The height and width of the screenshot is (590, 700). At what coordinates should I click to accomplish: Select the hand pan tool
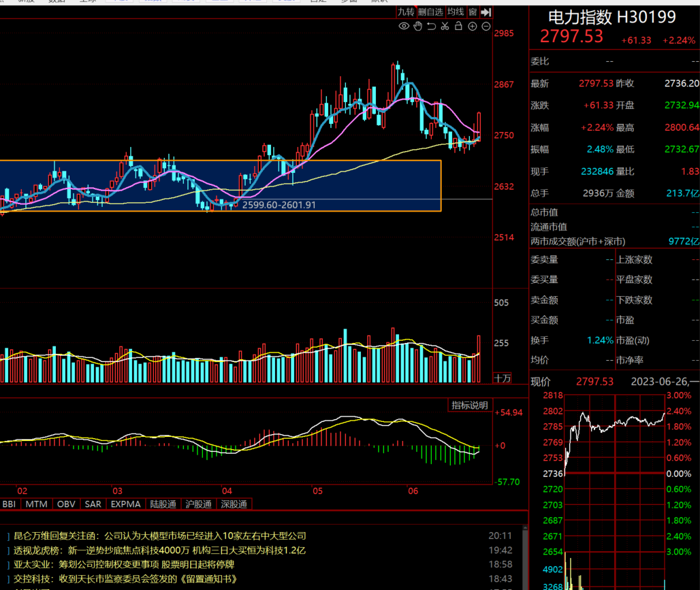tap(418, 27)
